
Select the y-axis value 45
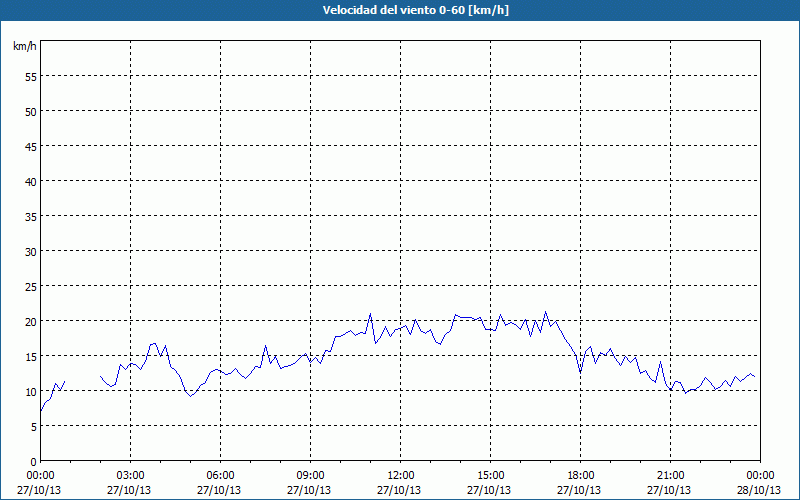(x=31, y=147)
